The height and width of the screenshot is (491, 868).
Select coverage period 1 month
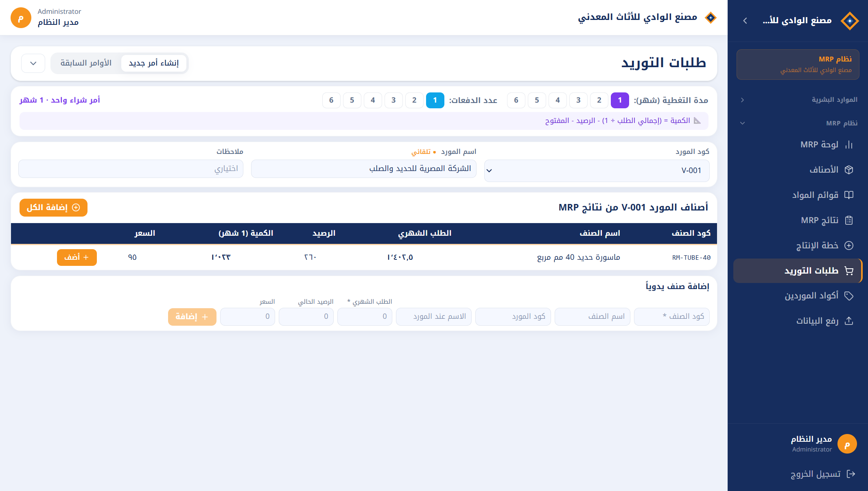pos(620,100)
